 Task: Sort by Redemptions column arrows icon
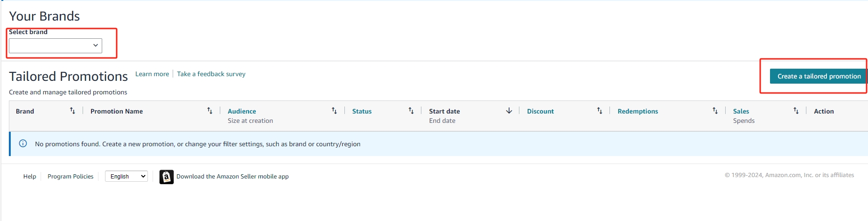coord(715,111)
